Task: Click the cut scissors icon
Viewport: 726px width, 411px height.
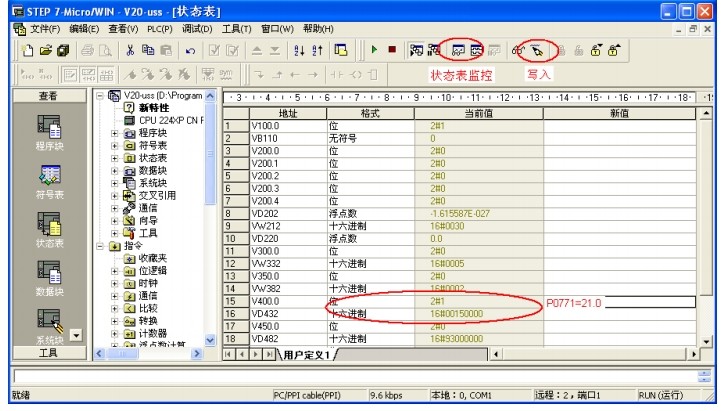Action: (130, 50)
